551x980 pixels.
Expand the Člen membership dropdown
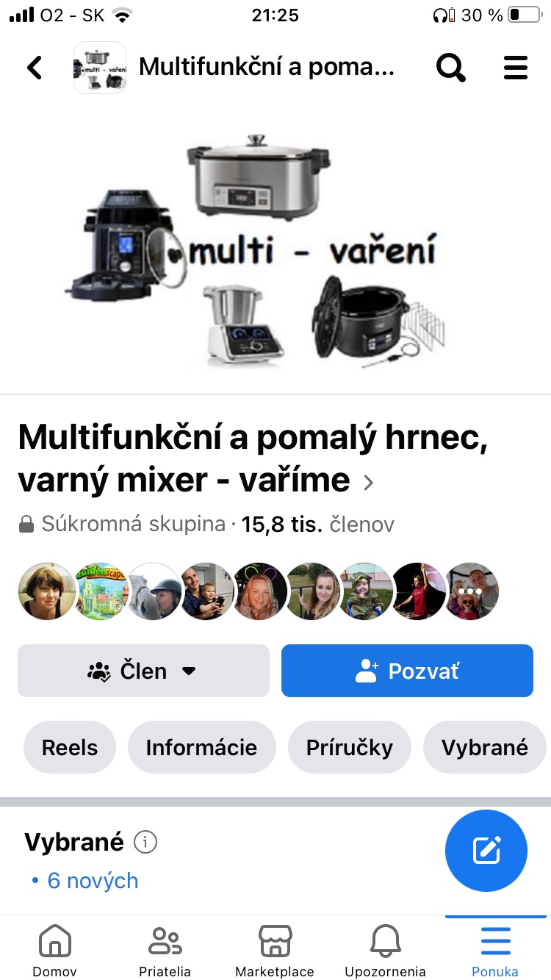[143, 671]
